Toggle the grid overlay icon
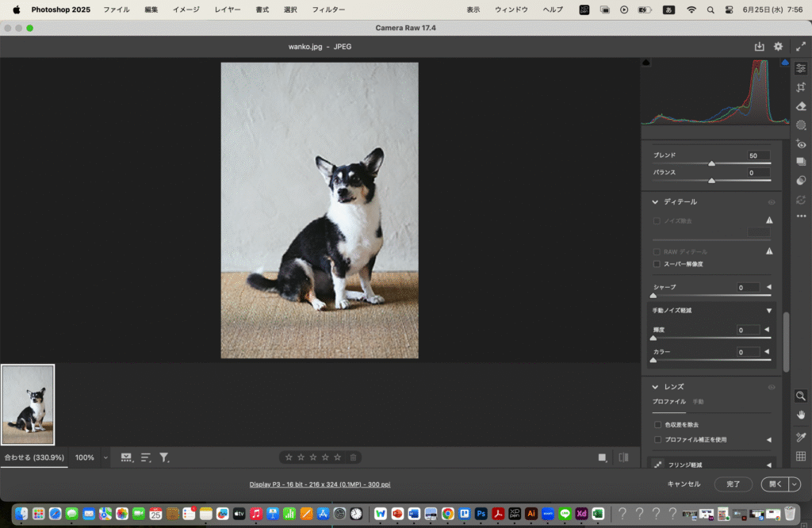 pos(801,456)
